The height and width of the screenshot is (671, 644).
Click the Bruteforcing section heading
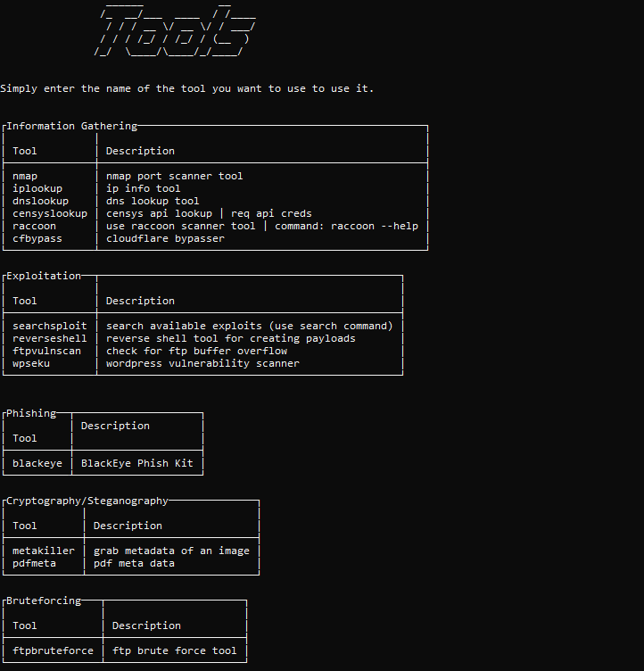(44, 601)
